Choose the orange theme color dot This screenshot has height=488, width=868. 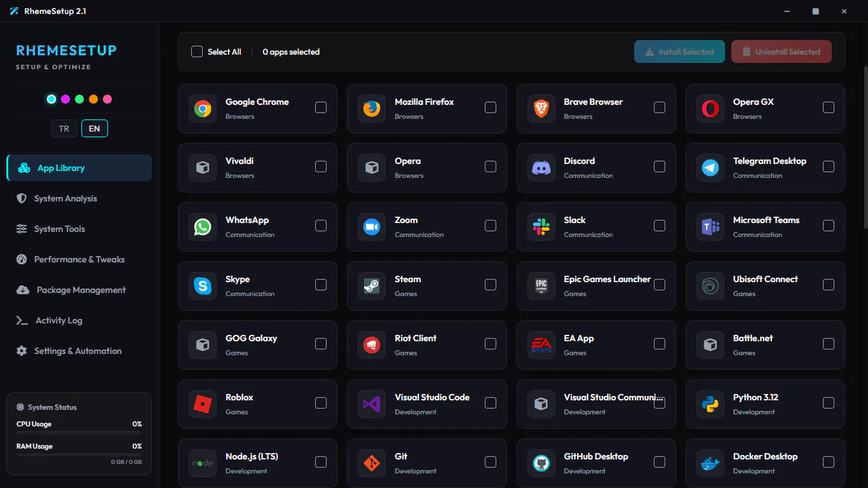pos(93,99)
